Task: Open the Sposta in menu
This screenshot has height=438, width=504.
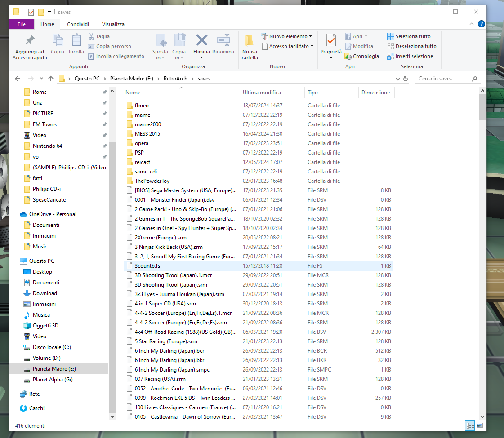Action: point(160,47)
